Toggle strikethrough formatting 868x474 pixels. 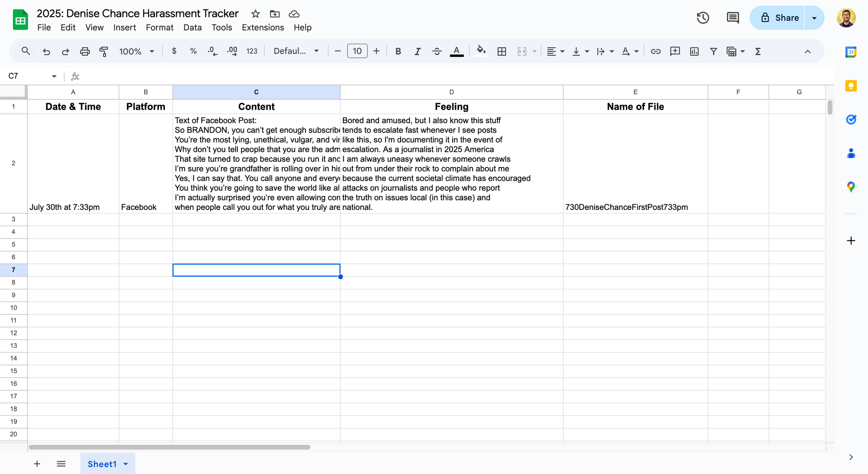point(437,52)
